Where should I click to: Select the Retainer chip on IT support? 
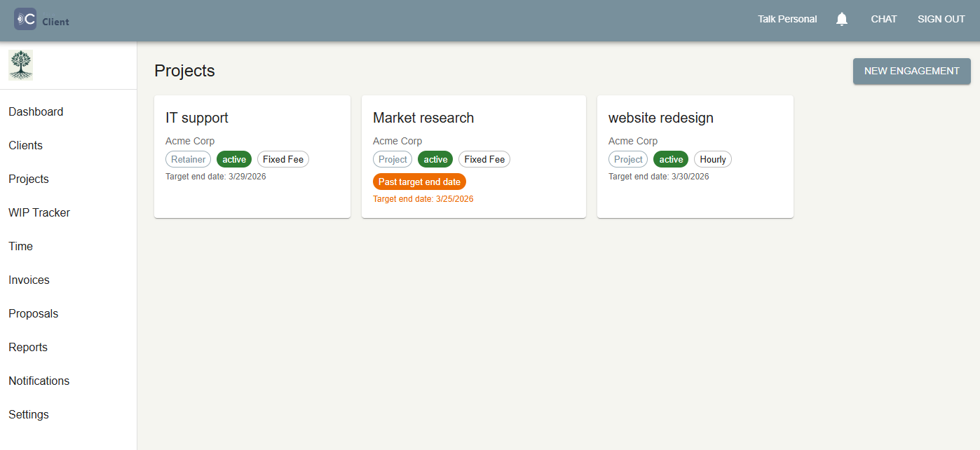(188, 159)
